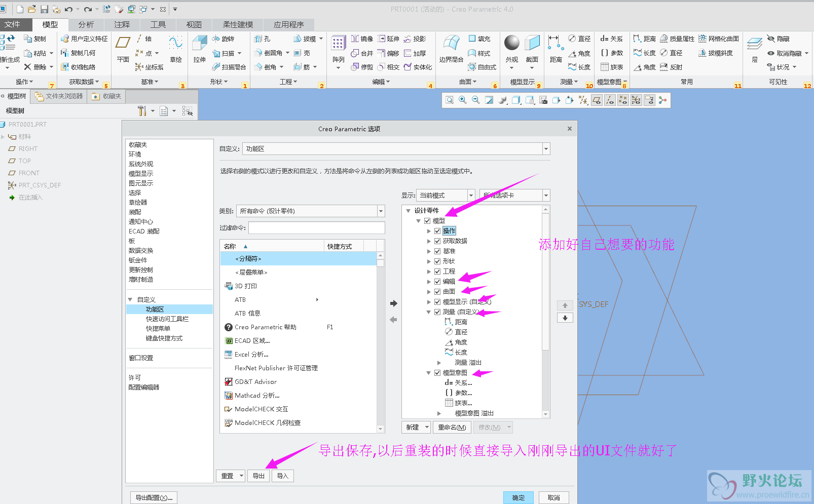Collapse the 测量 (自定义) tree node
The height and width of the screenshot is (504, 814).
point(429,312)
